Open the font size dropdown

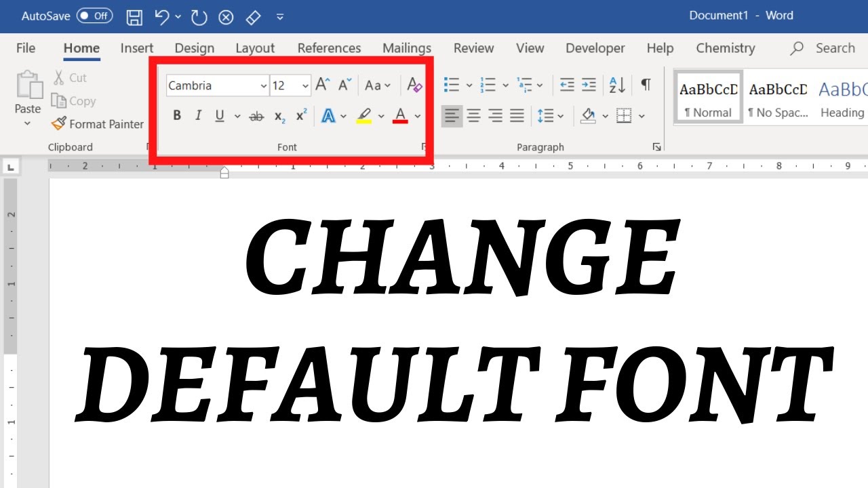pyautogui.click(x=304, y=85)
